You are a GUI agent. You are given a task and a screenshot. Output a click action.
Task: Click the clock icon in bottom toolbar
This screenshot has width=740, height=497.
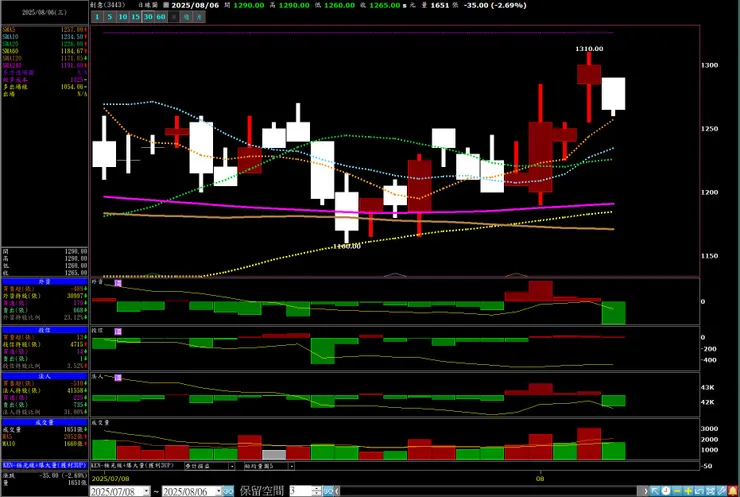(666, 491)
